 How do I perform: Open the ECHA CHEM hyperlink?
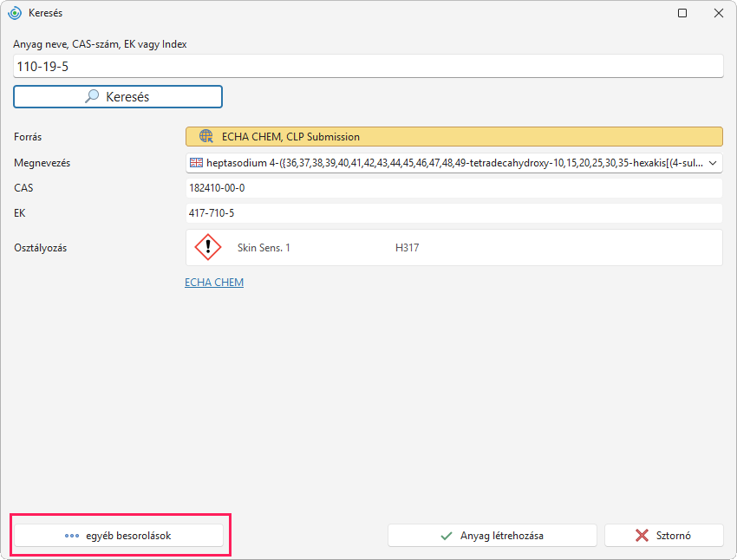click(x=214, y=283)
